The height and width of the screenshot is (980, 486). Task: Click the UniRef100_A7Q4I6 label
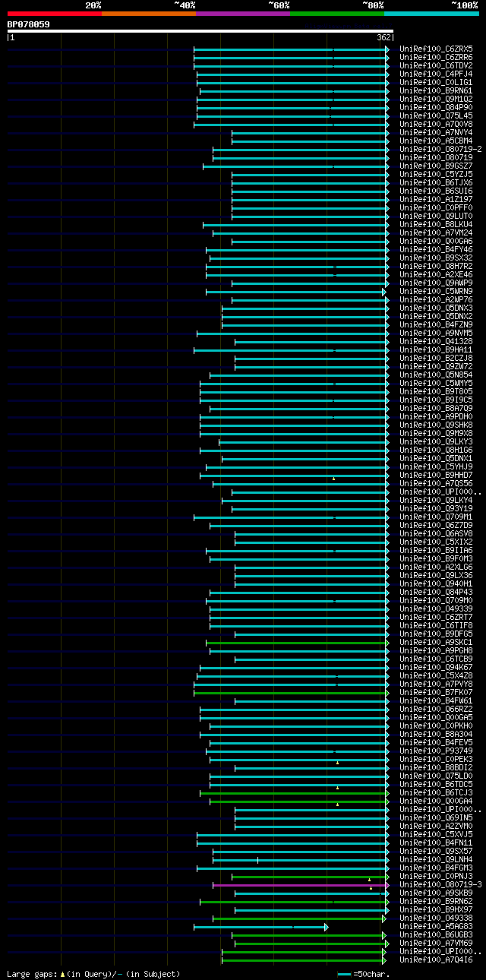436,959
